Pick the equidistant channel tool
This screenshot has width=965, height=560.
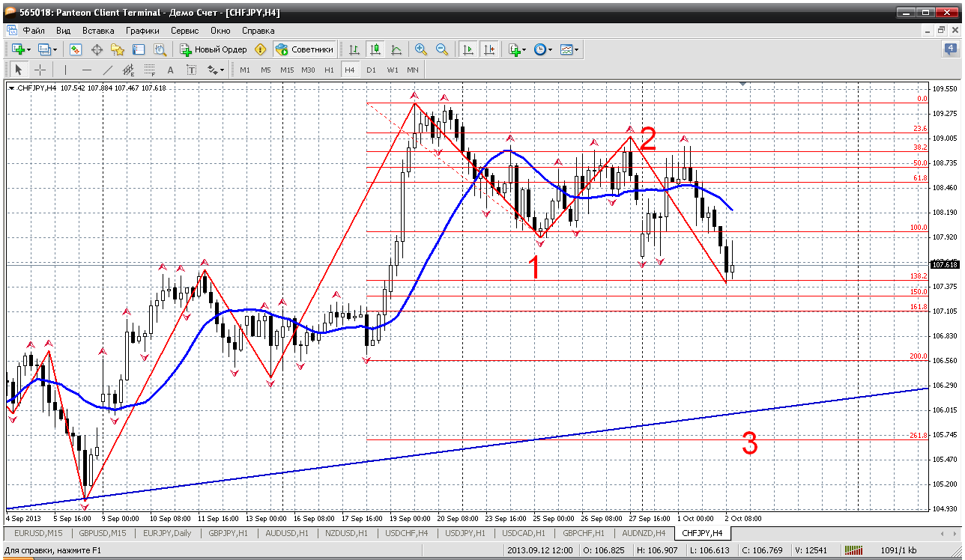pyautogui.click(x=129, y=70)
